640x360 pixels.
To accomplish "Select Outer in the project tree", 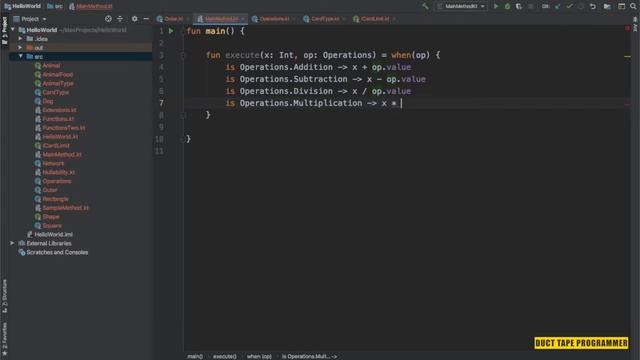I will (50, 190).
